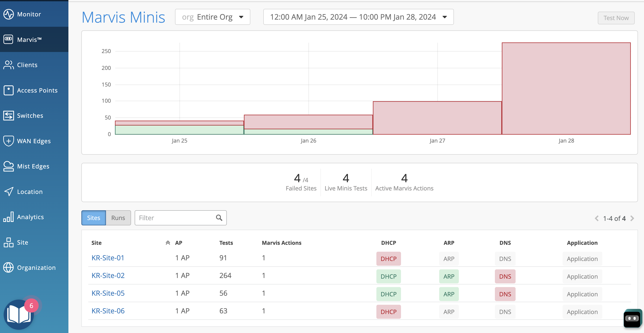
Task: Select the Sites tab
Action: coord(93,218)
